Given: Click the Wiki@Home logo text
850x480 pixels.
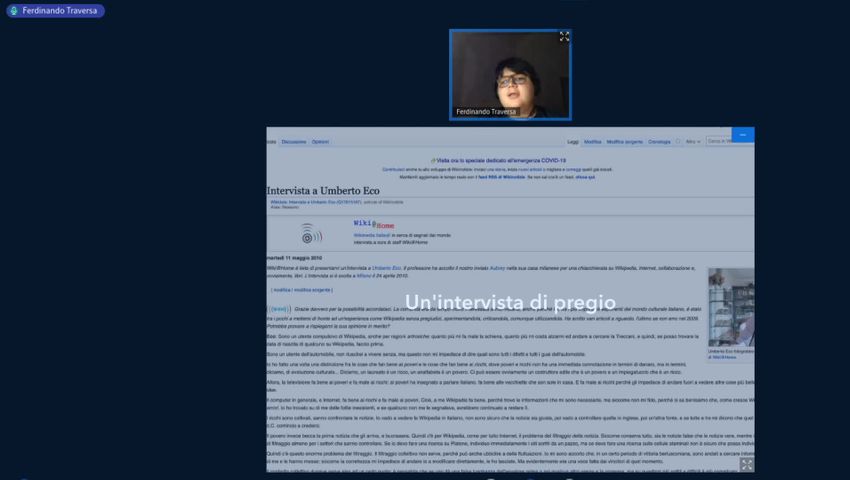Looking at the screenshot, I should (x=374, y=224).
